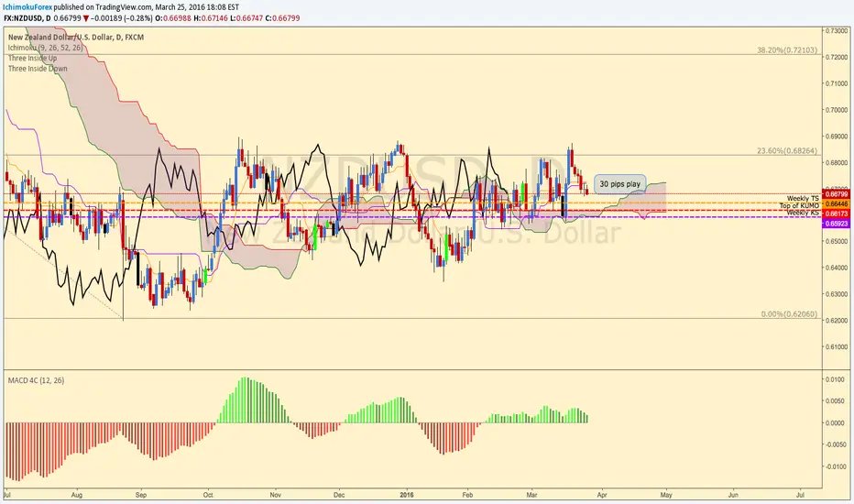The width and height of the screenshot is (854, 504).
Task: Select the 23.60%(0.68264) Fibonacci level label
Action: coord(787,150)
